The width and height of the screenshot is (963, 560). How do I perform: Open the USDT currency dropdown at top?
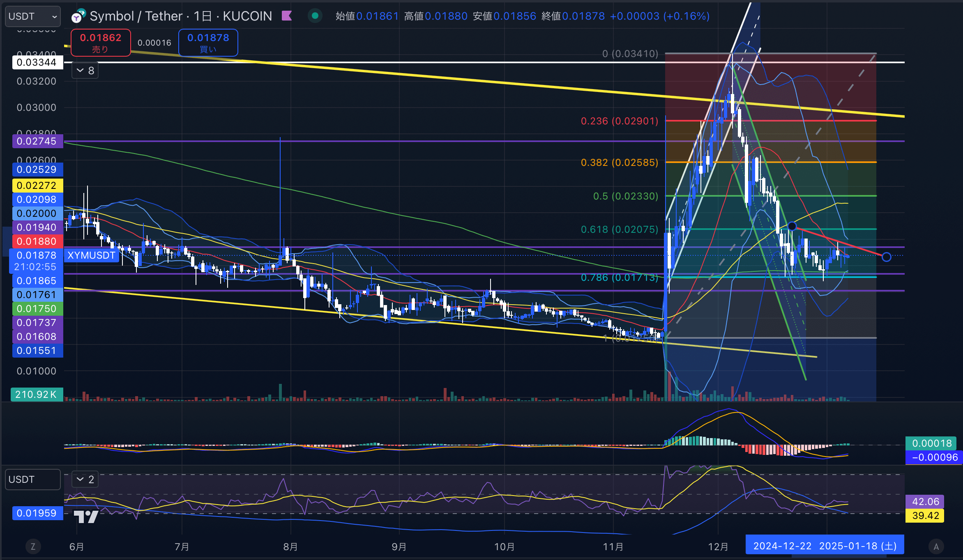[32, 16]
